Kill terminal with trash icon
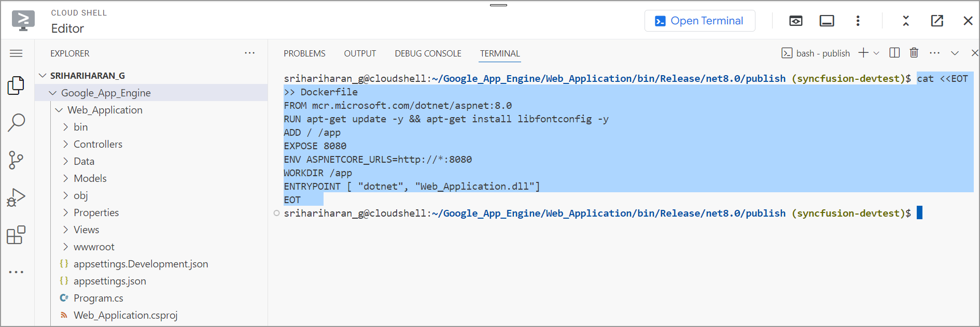Screen dimensions: 980x327 (x=914, y=53)
